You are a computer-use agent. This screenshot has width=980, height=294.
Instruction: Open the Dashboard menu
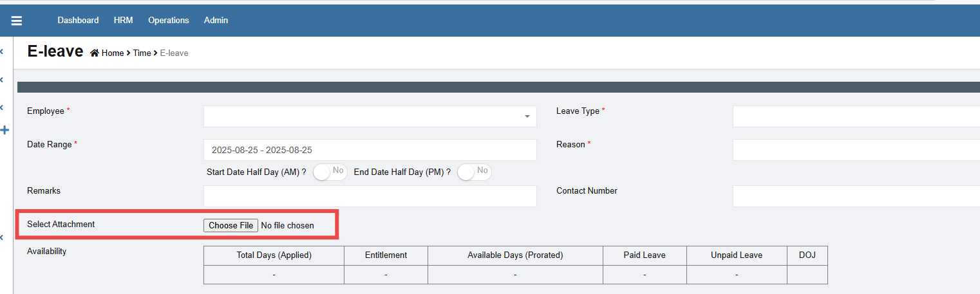pos(78,21)
